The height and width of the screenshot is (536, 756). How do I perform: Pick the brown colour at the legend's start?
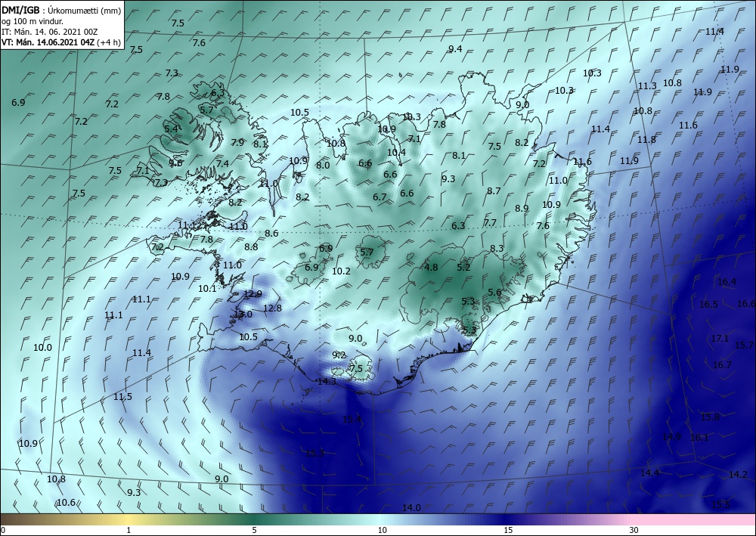click(x=4, y=519)
